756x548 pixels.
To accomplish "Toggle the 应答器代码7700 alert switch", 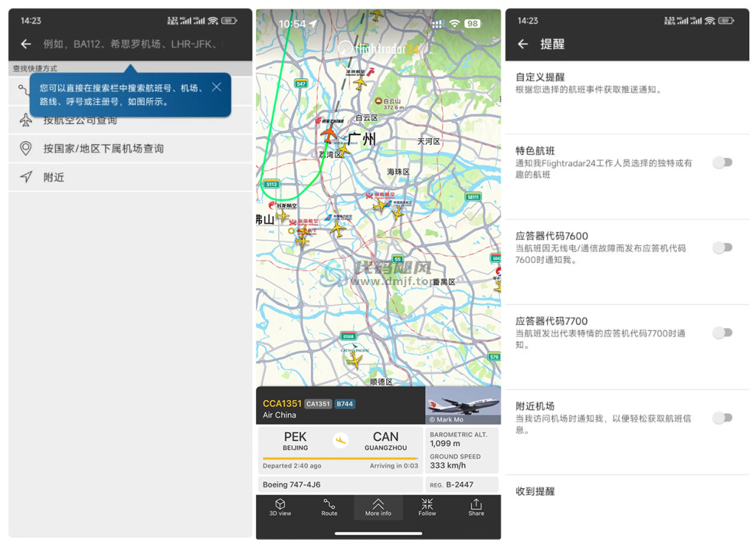I will tap(723, 333).
